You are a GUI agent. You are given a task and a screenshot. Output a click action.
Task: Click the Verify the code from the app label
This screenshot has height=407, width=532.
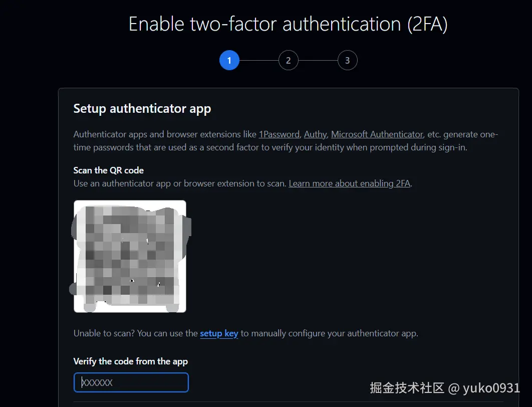coord(131,361)
